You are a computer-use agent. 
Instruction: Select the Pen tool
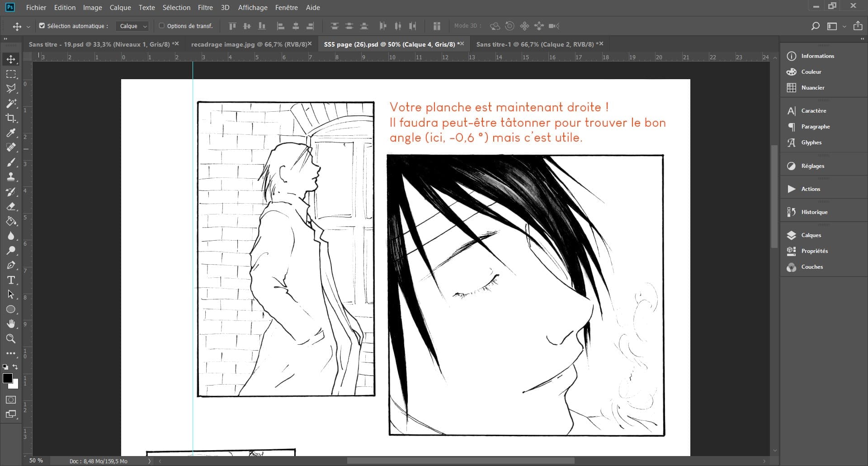[x=11, y=265]
